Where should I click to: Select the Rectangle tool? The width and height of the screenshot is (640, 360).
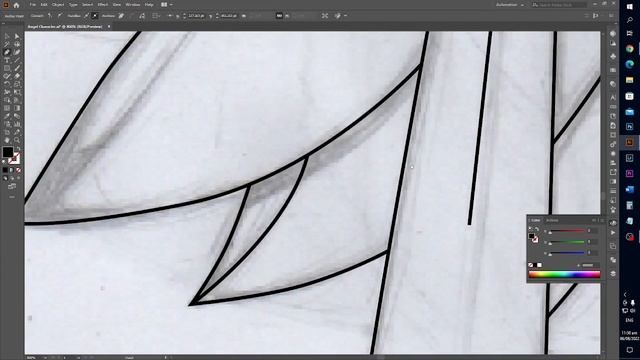click(7, 68)
